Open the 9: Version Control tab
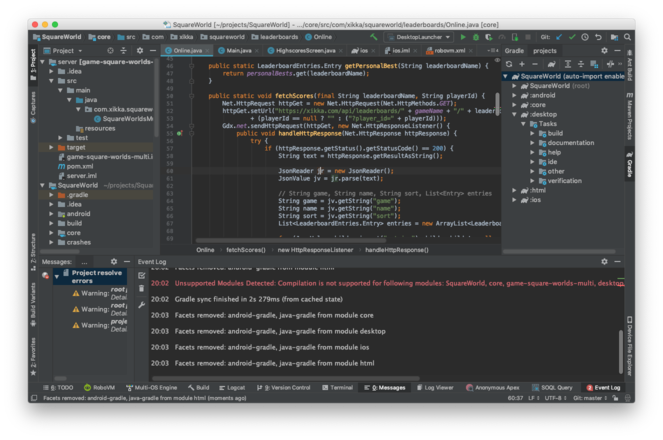This screenshot has width=663, height=440. point(284,388)
